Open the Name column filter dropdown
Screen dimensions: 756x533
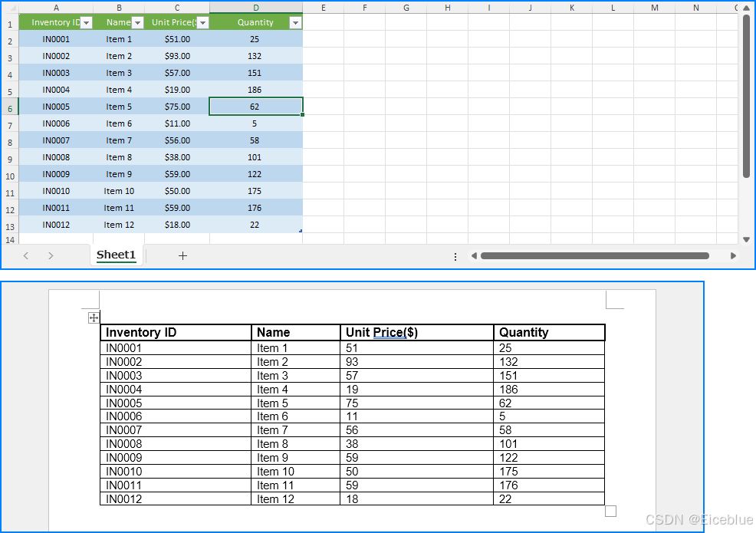pos(138,23)
